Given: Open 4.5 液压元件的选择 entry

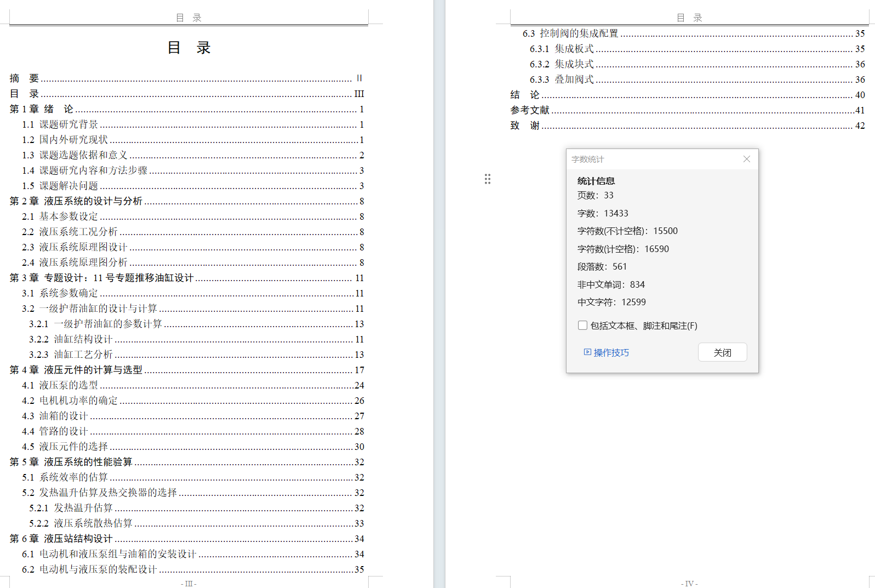Looking at the screenshot, I should tap(193, 447).
